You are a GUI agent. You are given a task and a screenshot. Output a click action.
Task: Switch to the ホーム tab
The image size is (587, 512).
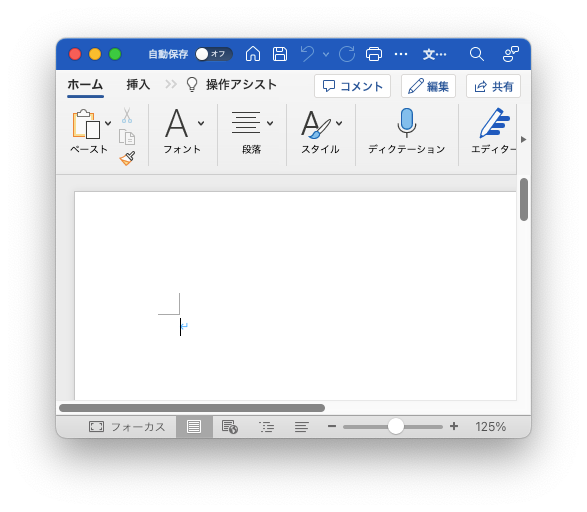(85, 85)
